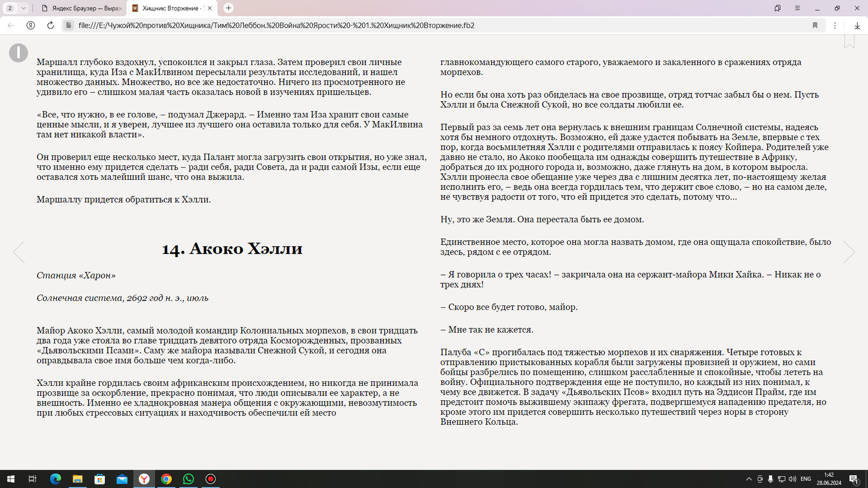Screen dimensions: 868x488
Task: Click the file info icon in the address bar
Action: coord(69,25)
